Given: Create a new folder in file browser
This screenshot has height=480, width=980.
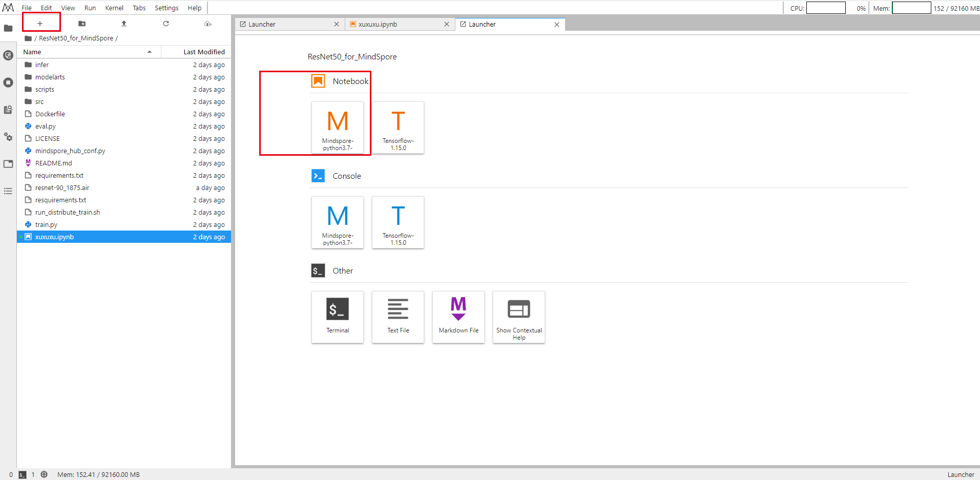Looking at the screenshot, I should (82, 24).
